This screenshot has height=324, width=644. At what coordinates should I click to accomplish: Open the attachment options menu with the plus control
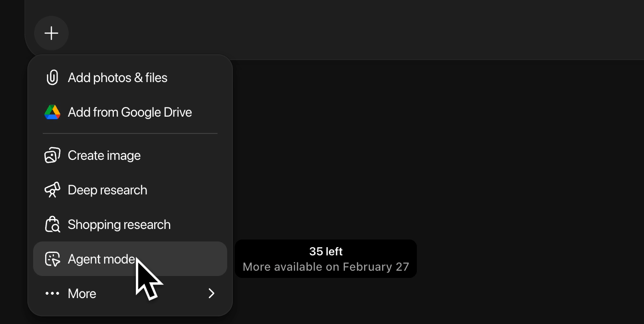click(x=51, y=33)
